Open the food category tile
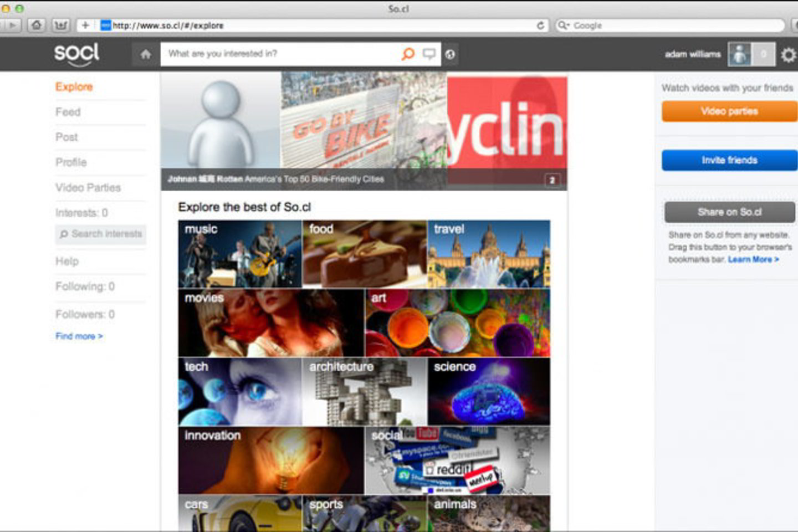The image size is (798, 532). pos(365,254)
